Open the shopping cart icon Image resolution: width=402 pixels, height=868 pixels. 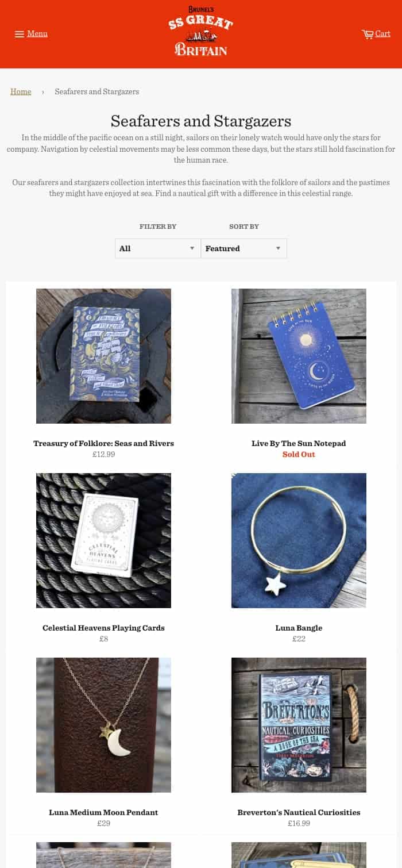tap(368, 34)
